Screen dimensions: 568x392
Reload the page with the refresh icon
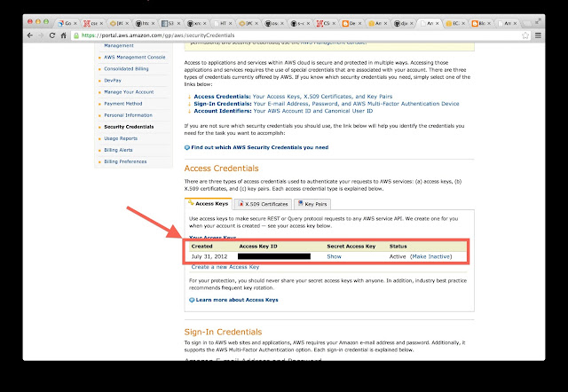point(52,35)
